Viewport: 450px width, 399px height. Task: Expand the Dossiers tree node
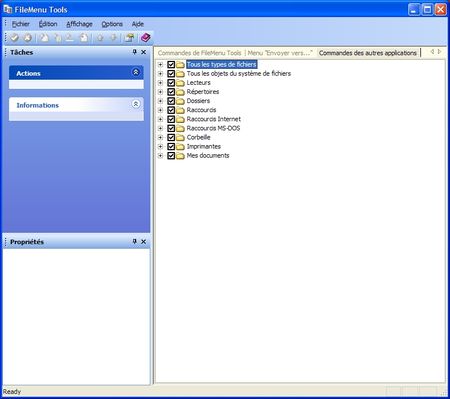tap(160, 101)
